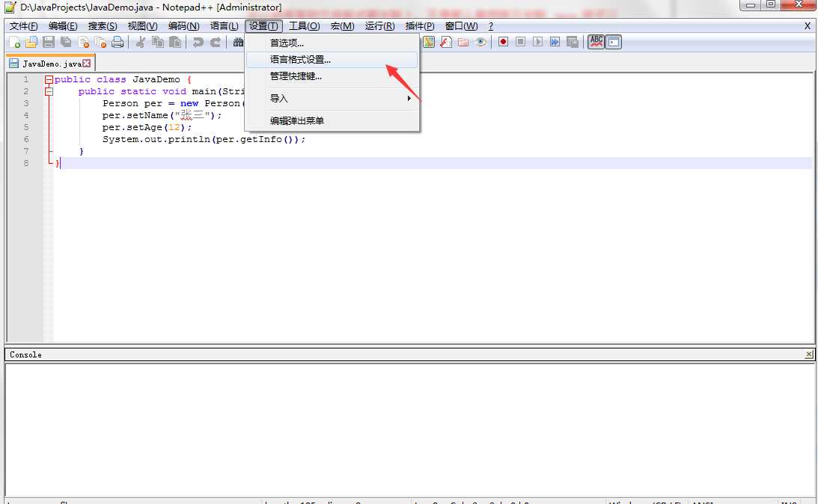Click Run macro multiple times icon

pyautogui.click(x=555, y=42)
